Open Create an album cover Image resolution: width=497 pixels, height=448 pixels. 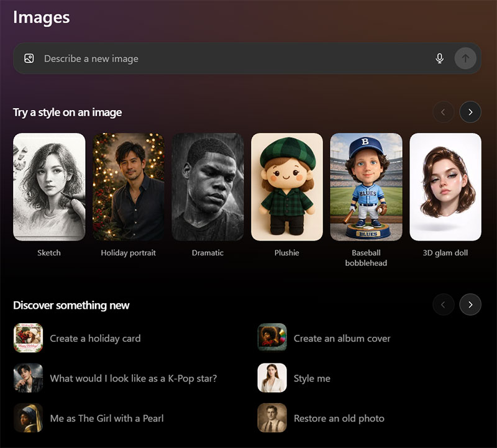342,339
